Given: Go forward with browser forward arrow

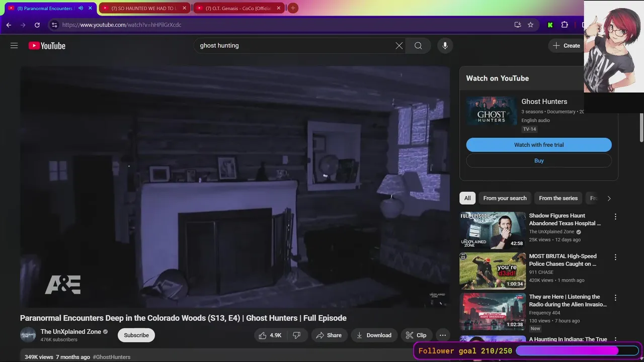Looking at the screenshot, I should (23, 25).
